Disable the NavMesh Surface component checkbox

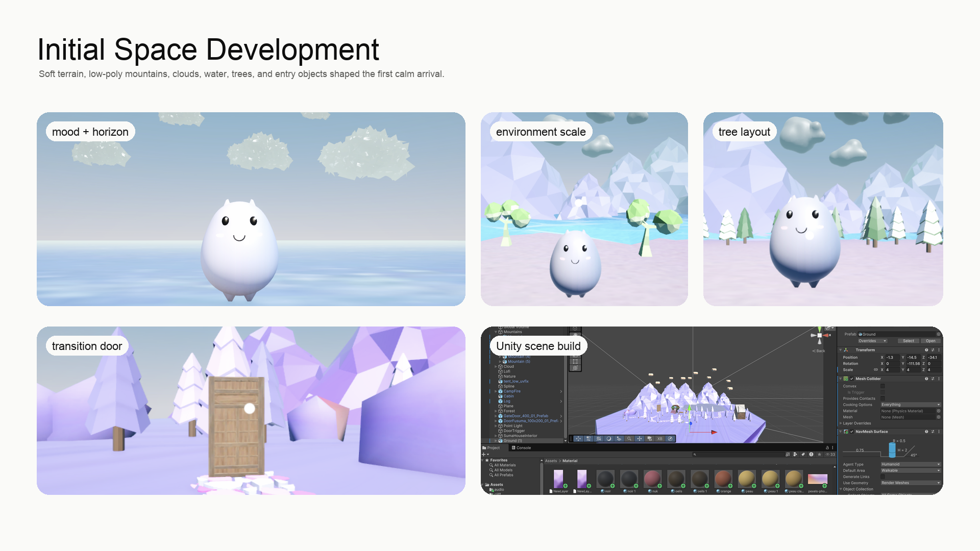tap(852, 432)
